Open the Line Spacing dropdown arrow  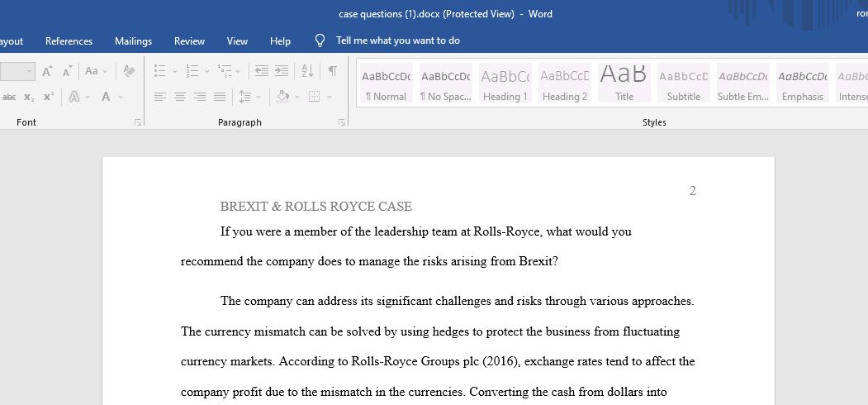pyautogui.click(x=258, y=97)
